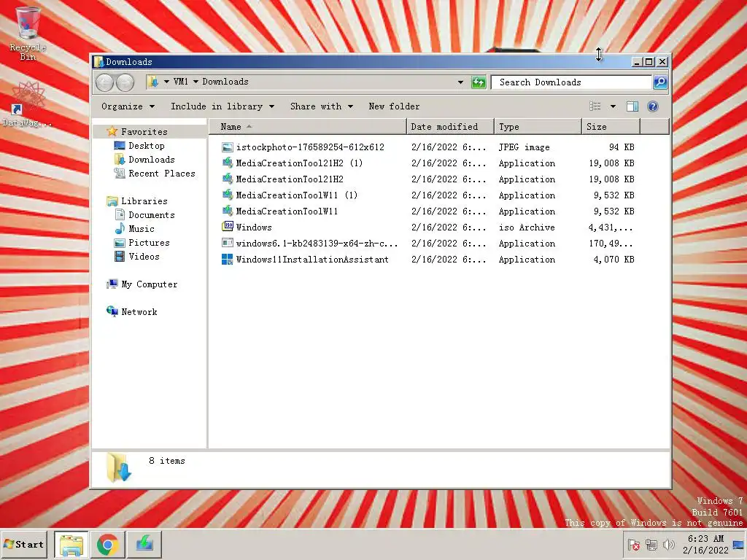Image resolution: width=747 pixels, height=560 pixels.
Task: Select the MediaCreationToolW11 (1) file name
Action: click(x=297, y=195)
